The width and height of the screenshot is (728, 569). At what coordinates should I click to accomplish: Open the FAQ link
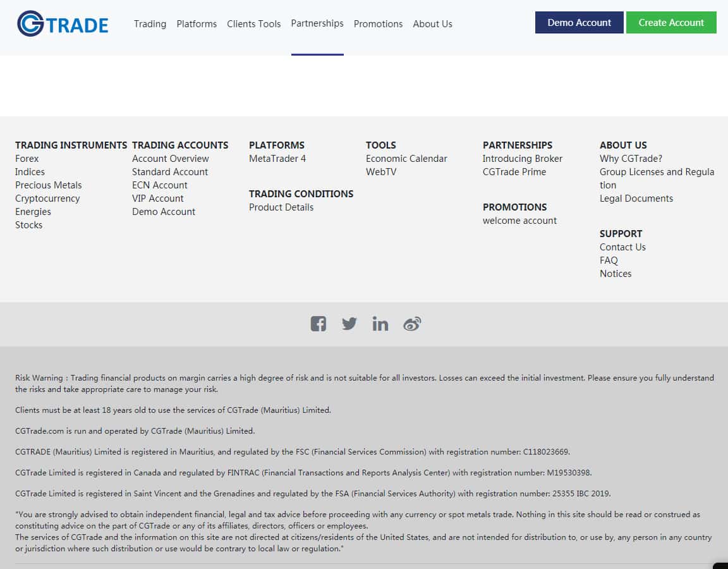click(x=609, y=260)
